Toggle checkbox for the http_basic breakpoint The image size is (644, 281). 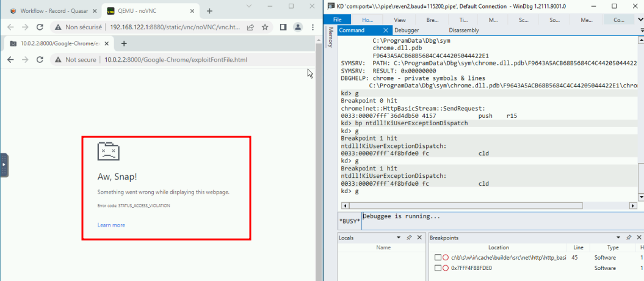[x=438, y=258]
